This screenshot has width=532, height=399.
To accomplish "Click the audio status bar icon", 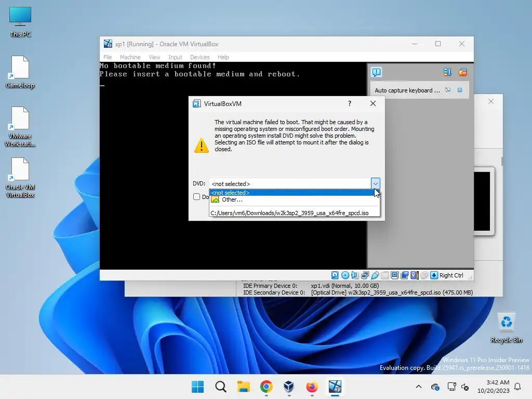I will (355, 275).
